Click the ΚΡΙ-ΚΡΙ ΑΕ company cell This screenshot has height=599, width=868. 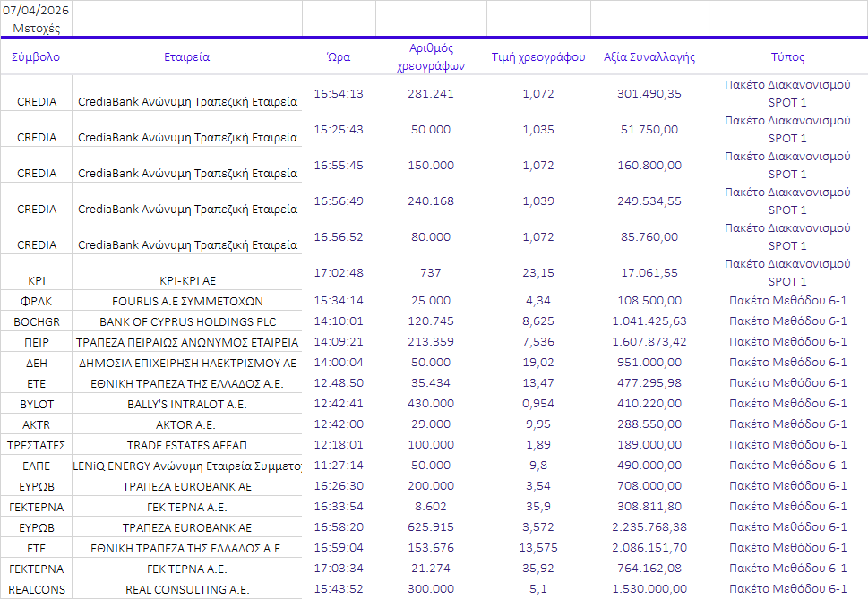point(187,280)
